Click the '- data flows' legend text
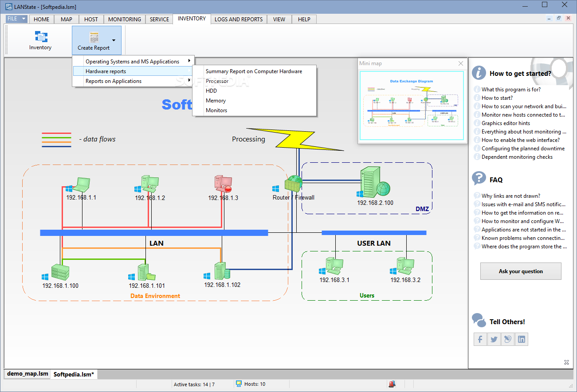This screenshot has width=577, height=392. pos(97,139)
